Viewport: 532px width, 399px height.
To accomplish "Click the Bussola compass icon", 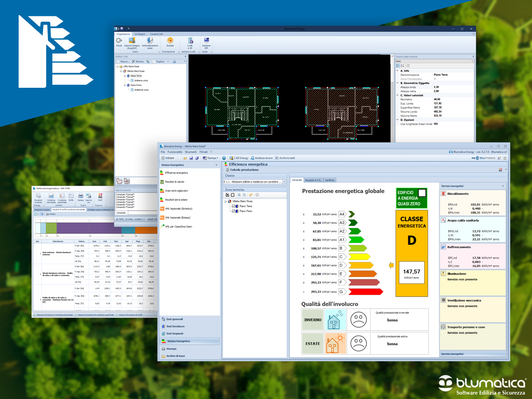I will pyautogui.click(x=170, y=40).
